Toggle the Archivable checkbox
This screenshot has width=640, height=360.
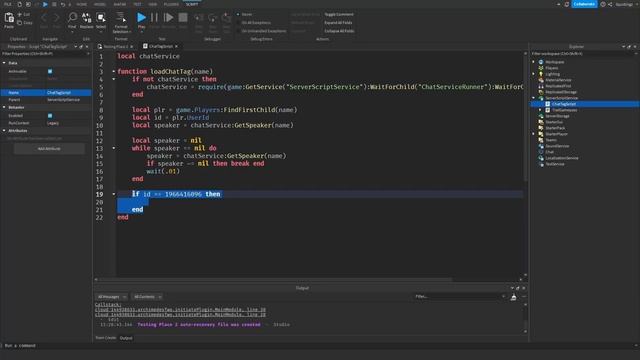tap(50, 71)
